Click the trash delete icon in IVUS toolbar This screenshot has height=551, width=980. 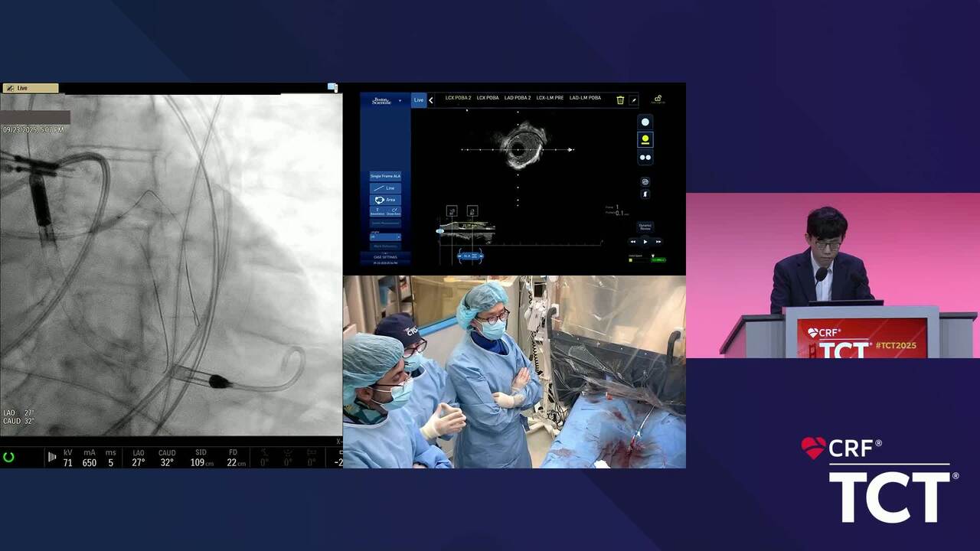coord(620,99)
